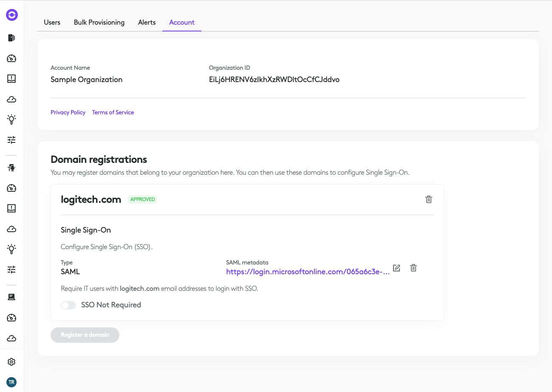
Task: Open the settings gear icon
Action: coord(12,362)
